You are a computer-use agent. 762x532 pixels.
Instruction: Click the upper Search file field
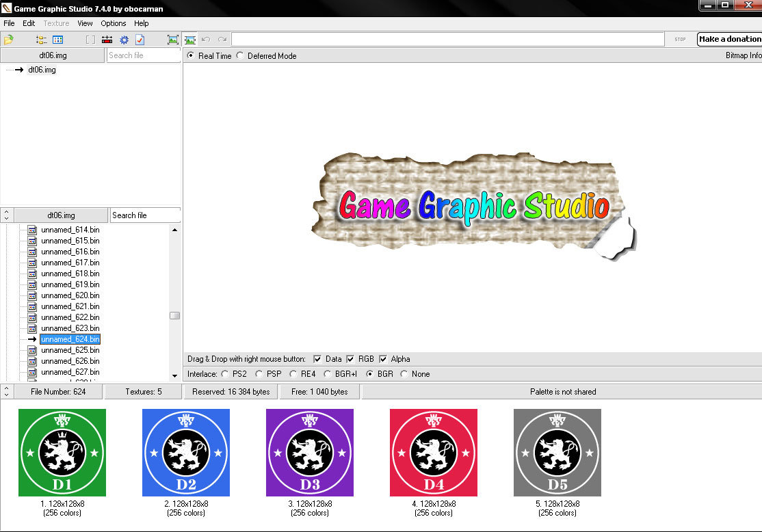click(x=144, y=55)
